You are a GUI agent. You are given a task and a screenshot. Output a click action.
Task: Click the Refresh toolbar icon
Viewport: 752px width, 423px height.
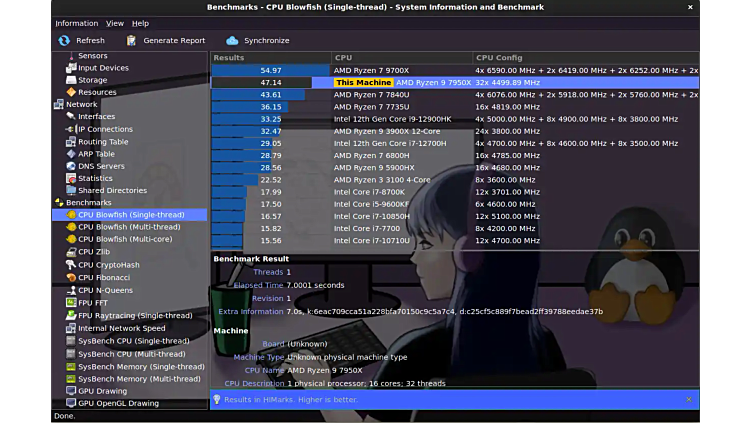[x=64, y=41]
